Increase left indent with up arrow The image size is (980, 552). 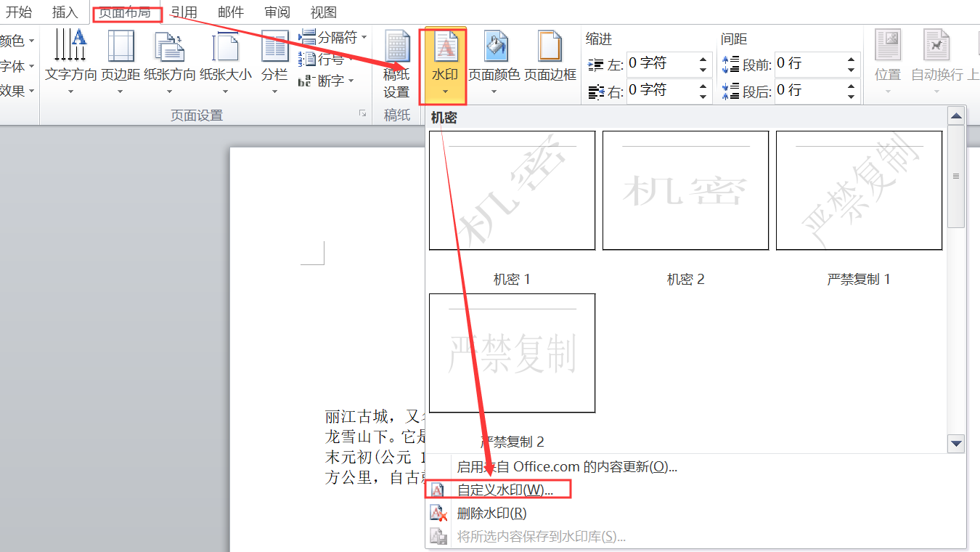point(703,58)
